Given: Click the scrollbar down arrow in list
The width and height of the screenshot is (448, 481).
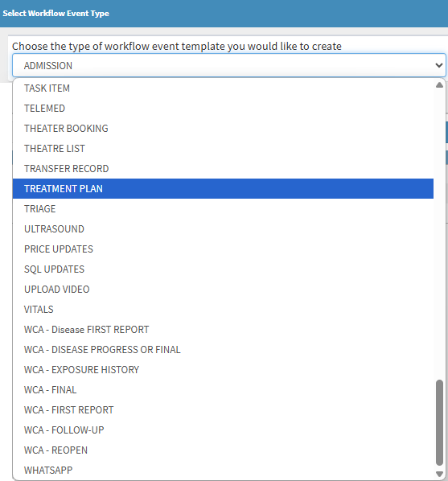Looking at the screenshot, I should point(439,474).
